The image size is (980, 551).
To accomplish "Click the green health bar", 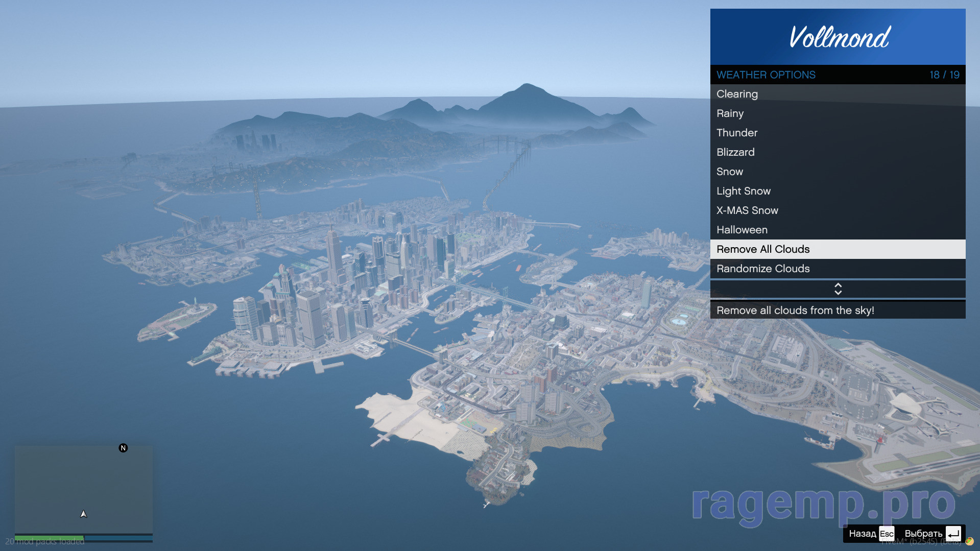I will pyautogui.click(x=49, y=538).
